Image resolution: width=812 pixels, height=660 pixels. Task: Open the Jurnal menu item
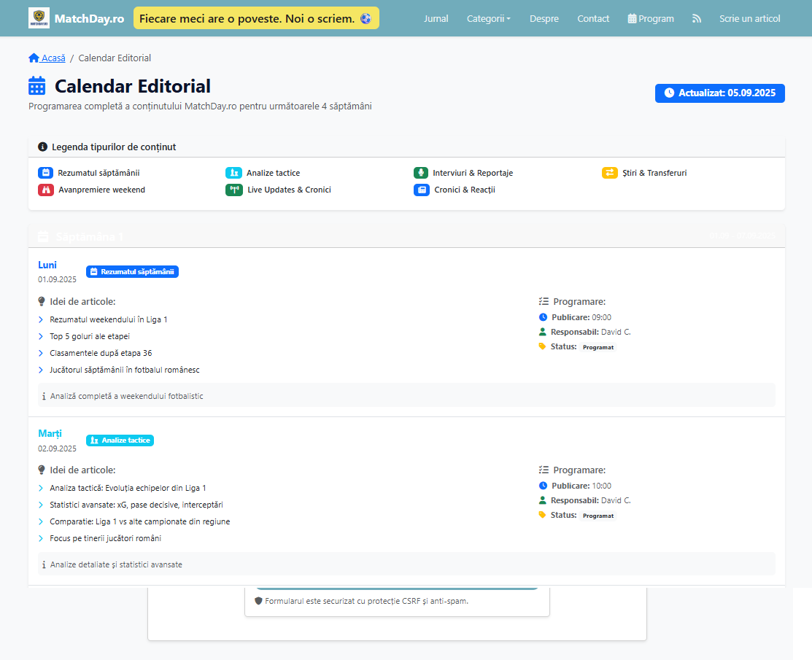pyautogui.click(x=436, y=18)
